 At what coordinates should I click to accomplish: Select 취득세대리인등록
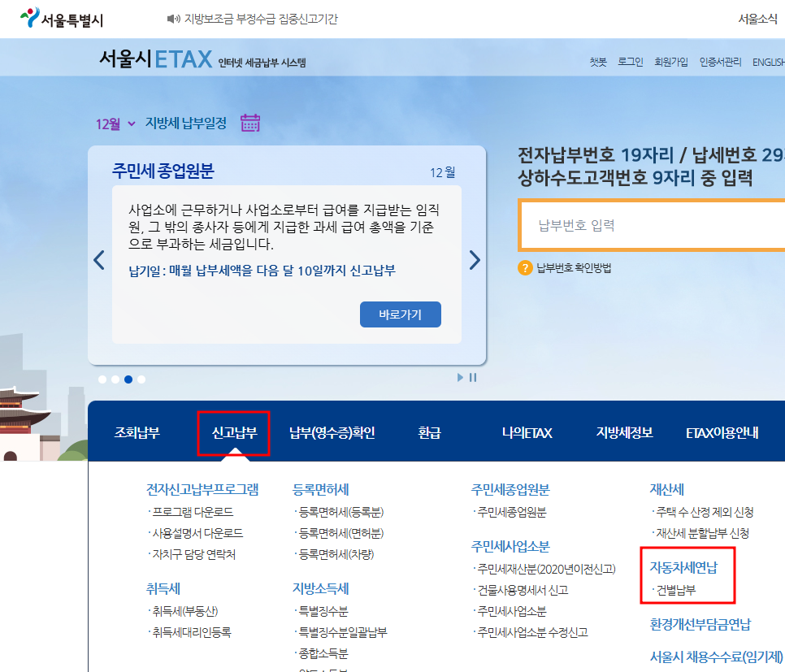(x=191, y=632)
